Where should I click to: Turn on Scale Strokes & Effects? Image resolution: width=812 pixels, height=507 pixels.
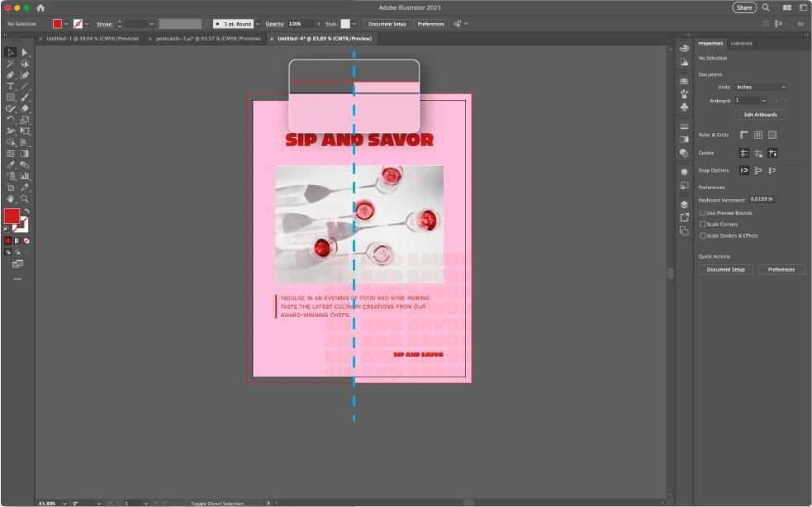click(x=703, y=235)
